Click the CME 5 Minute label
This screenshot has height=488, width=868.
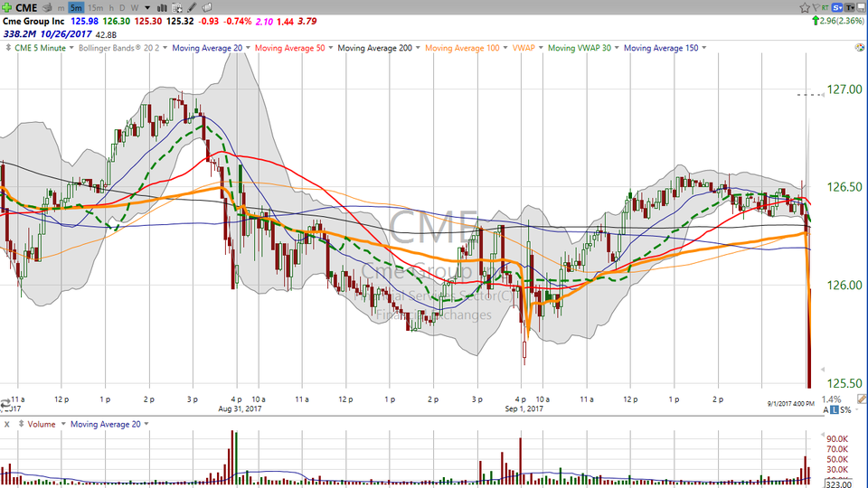point(40,48)
